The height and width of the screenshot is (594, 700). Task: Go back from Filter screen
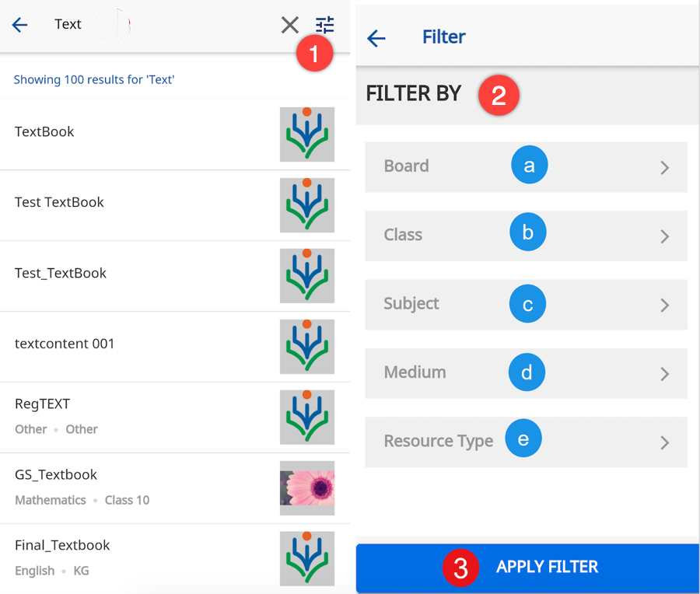(x=376, y=37)
